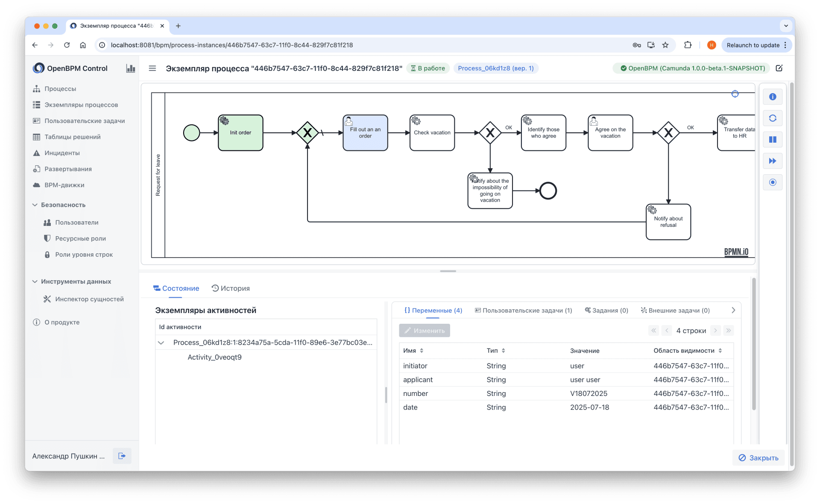The image size is (820, 504).
Task: Sort by Область видимости column
Action: click(x=688, y=351)
